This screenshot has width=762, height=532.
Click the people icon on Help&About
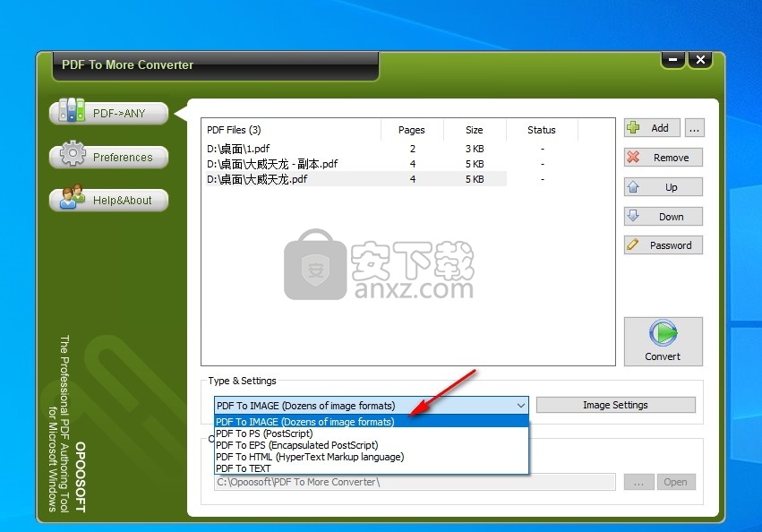tap(72, 196)
